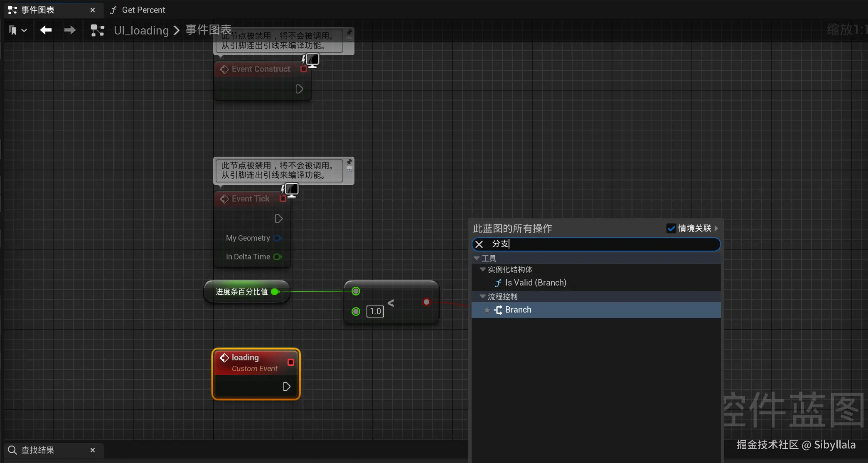Screen dimensions: 868x463
Task: Click the Event Tick execution output pin
Action: [278, 219]
